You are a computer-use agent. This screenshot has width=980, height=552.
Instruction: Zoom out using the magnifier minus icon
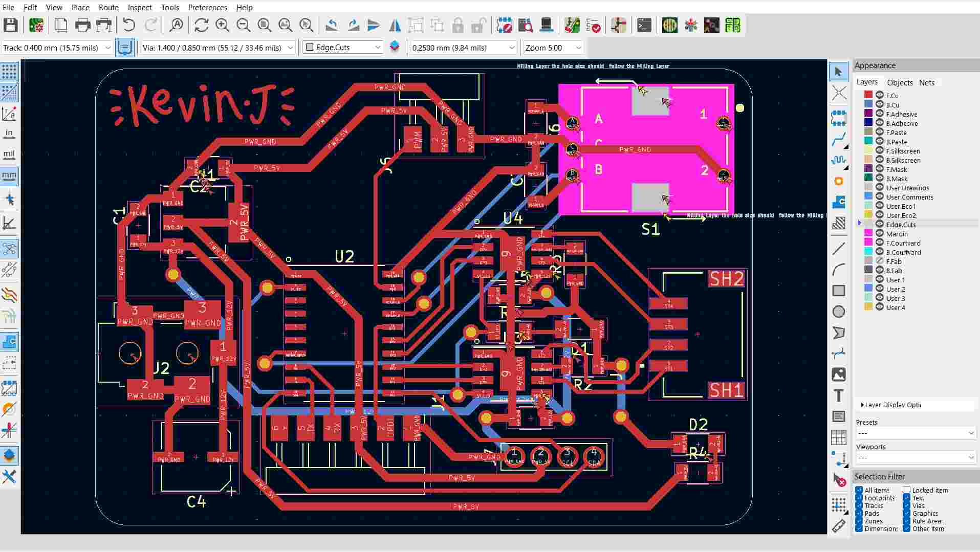click(244, 25)
